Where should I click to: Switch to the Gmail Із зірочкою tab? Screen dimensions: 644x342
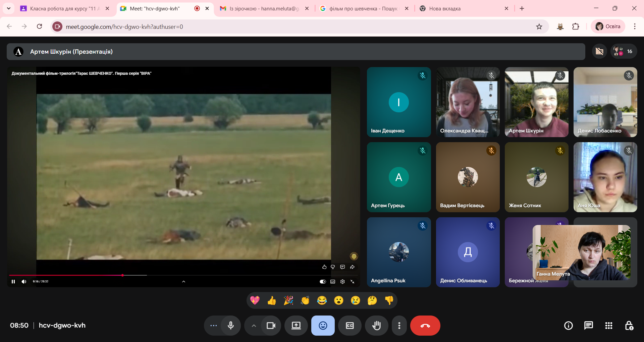tap(264, 8)
